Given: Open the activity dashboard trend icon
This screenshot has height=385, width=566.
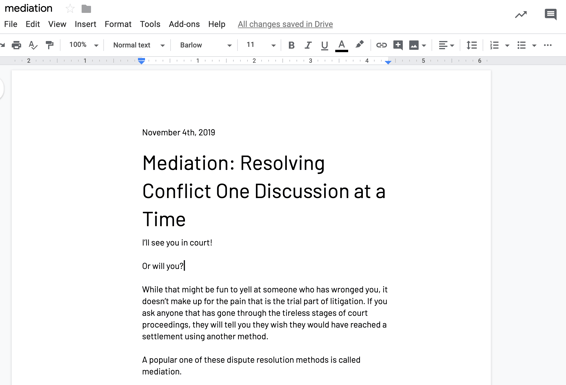Looking at the screenshot, I should 521,15.
